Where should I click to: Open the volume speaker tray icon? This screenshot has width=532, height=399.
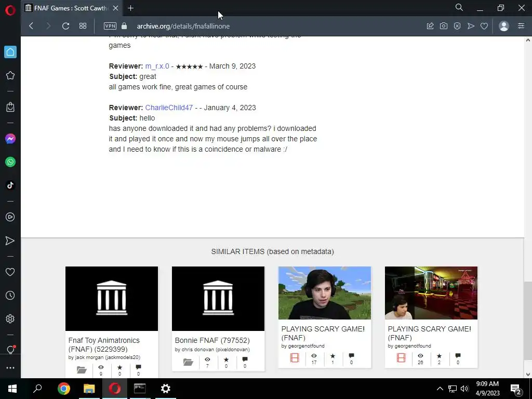pyautogui.click(x=464, y=389)
